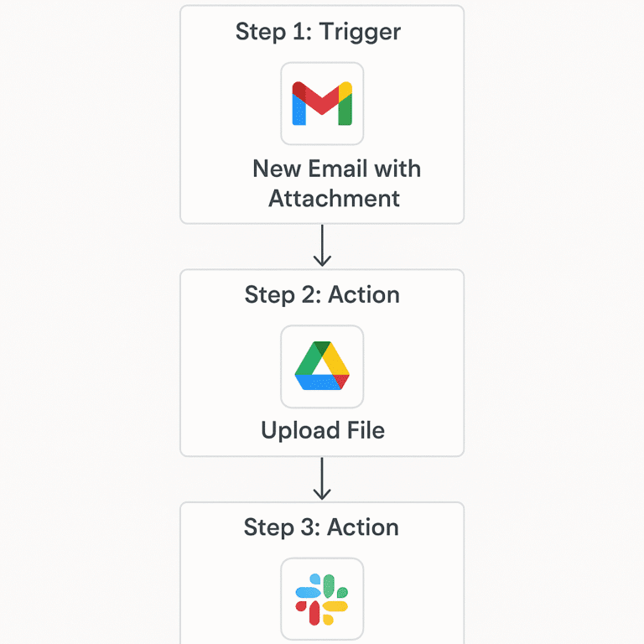The image size is (644, 644).
Task: Click the "New Email with" text line
Action: (x=336, y=169)
